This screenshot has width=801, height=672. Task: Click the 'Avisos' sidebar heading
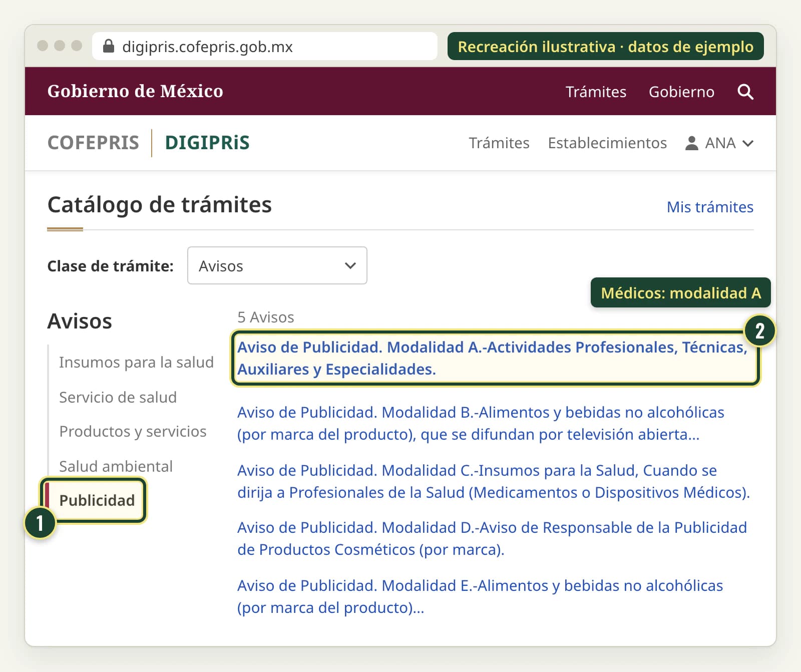pos(80,321)
